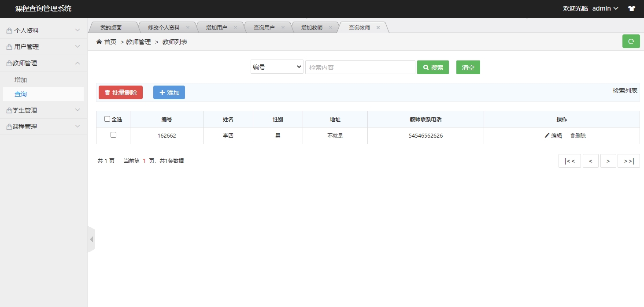The height and width of the screenshot is (307, 644).
Task: Click the trash icon on 批量删除 button
Action: [x=107, y=92]
